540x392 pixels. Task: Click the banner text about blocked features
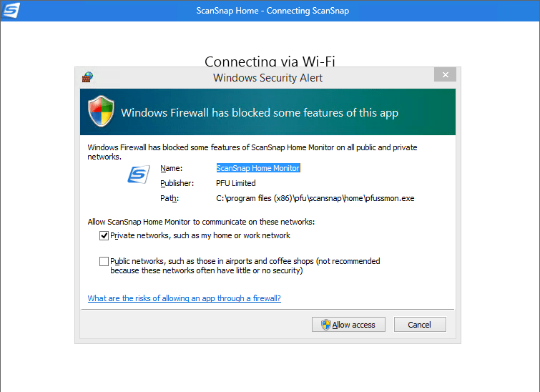pyautogui.click(x=260, y=113)
